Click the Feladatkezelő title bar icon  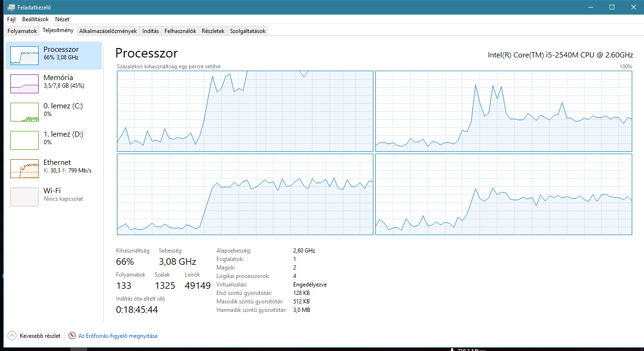(x=11, y=7)
